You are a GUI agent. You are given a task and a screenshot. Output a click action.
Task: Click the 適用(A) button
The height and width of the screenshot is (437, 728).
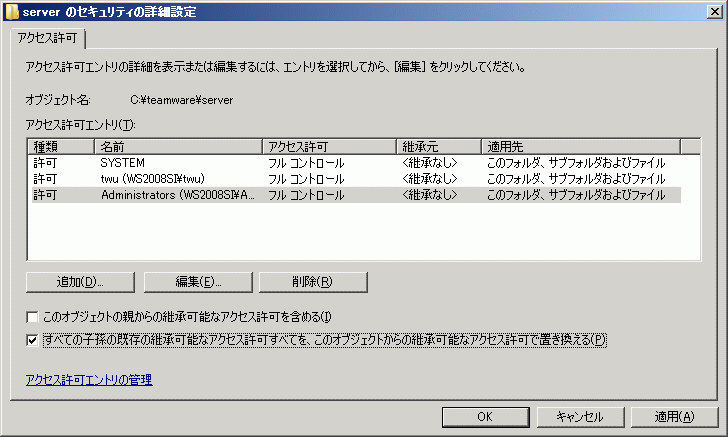[x=674, y=417]
